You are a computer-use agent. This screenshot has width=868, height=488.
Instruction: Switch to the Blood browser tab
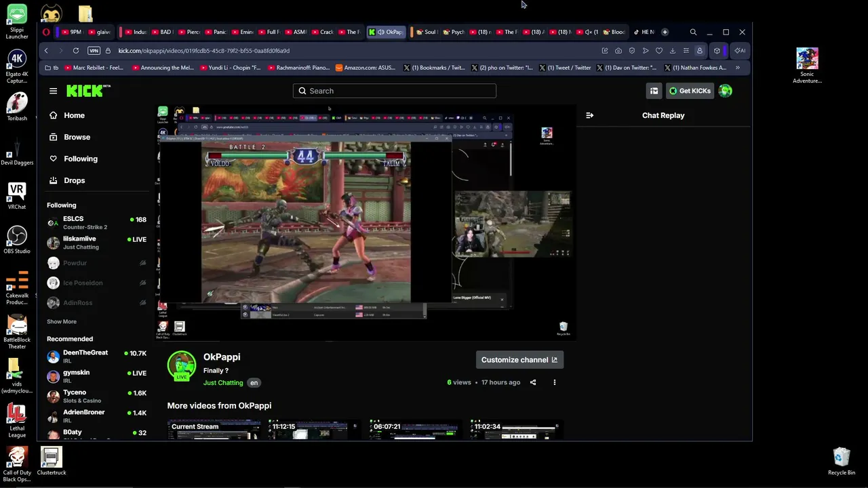tap(614, 32)
